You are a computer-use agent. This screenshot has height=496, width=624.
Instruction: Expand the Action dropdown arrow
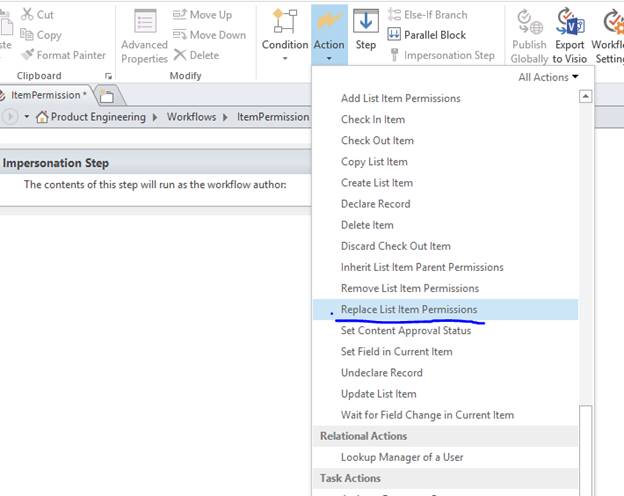329,59
